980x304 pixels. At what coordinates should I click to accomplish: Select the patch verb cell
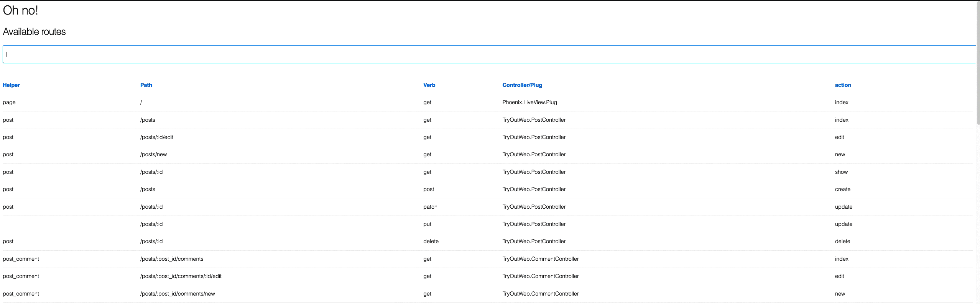pyautogui.click(x=430, y=207)
